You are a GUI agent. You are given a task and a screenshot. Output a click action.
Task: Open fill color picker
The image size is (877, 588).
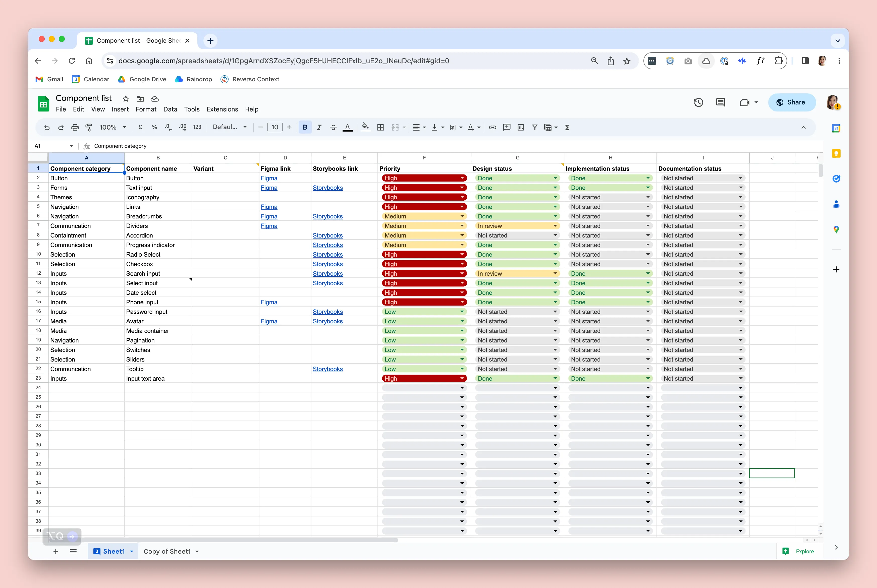click(x=365, y=127)
